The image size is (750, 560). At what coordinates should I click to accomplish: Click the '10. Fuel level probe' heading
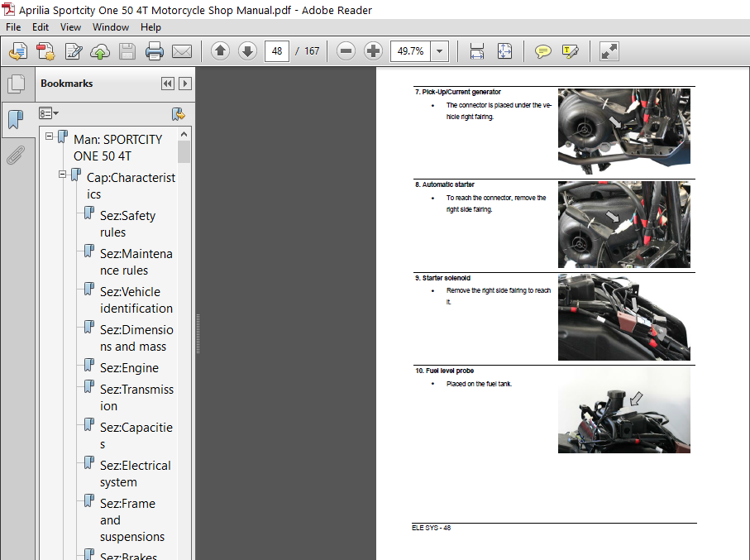(x=444, y=371)
